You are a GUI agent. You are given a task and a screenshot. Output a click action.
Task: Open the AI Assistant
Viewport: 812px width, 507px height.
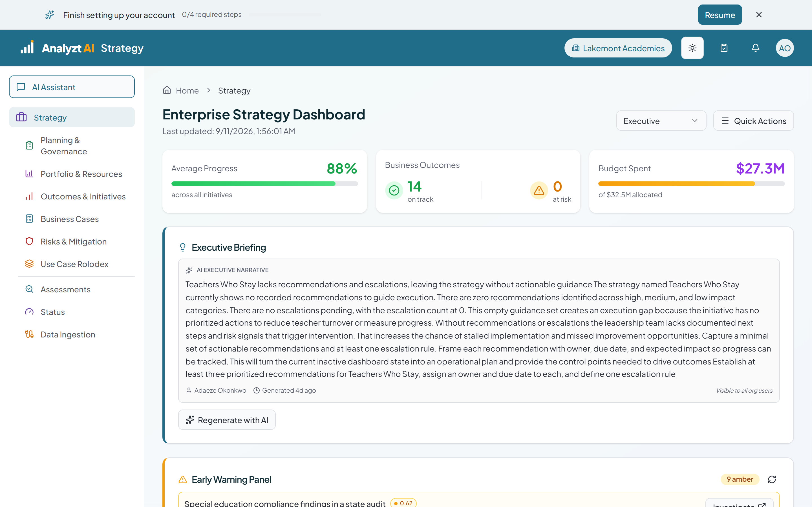[x=72, y=87]
